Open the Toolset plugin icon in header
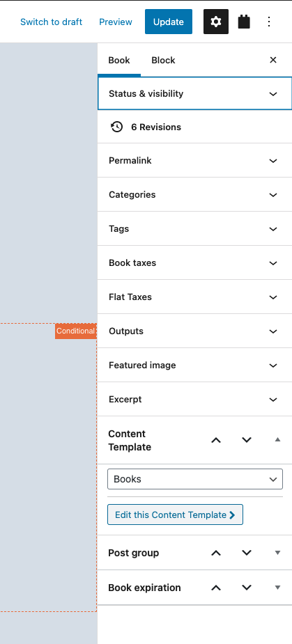This screenshot has width=292, height=644. (244, 22)
